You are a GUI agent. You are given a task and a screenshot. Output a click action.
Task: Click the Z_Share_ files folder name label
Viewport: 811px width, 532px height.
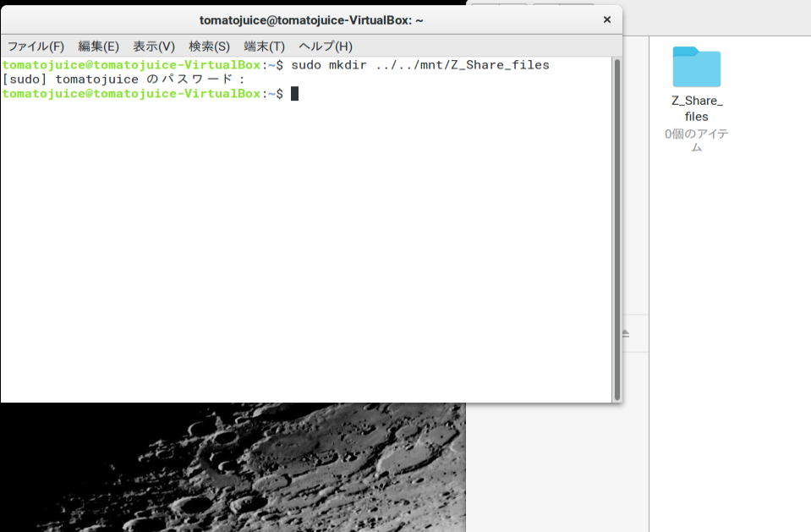pos(696,108)
